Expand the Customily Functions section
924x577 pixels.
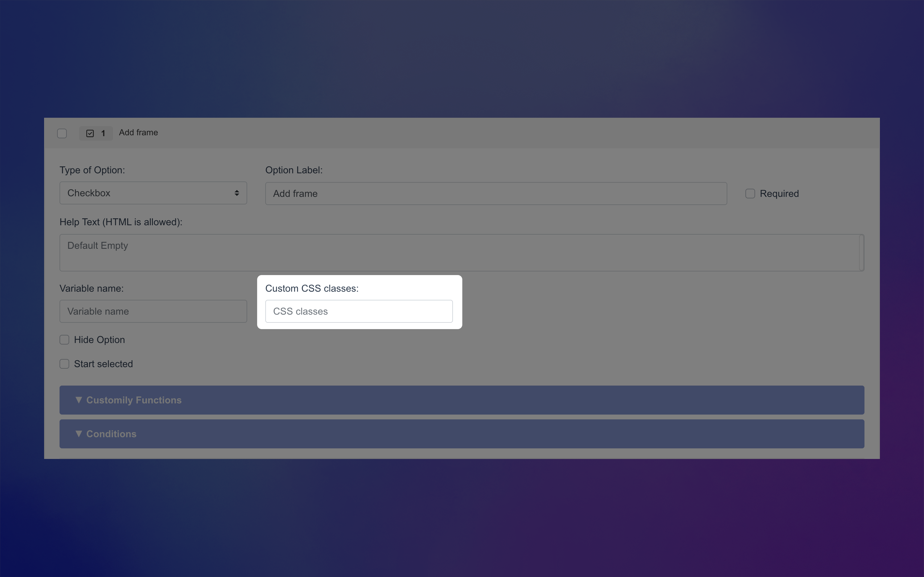pyautogui.click(x=461, y=399)
